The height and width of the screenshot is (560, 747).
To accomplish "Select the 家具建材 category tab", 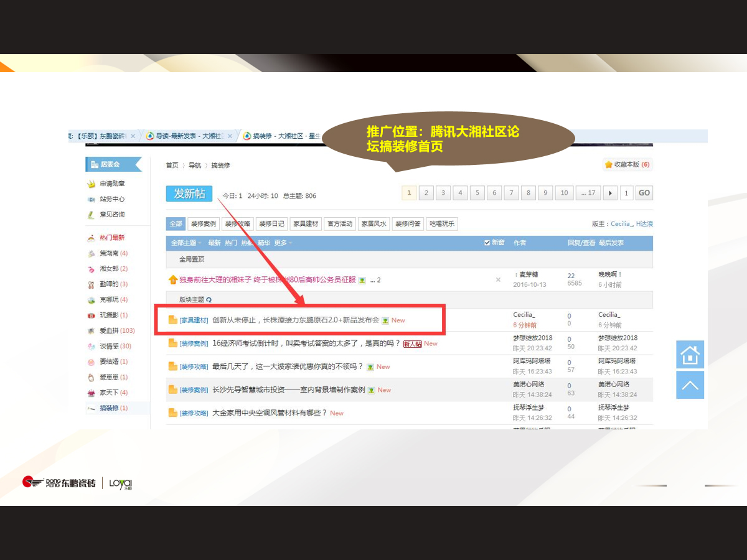I will point(306,224).
